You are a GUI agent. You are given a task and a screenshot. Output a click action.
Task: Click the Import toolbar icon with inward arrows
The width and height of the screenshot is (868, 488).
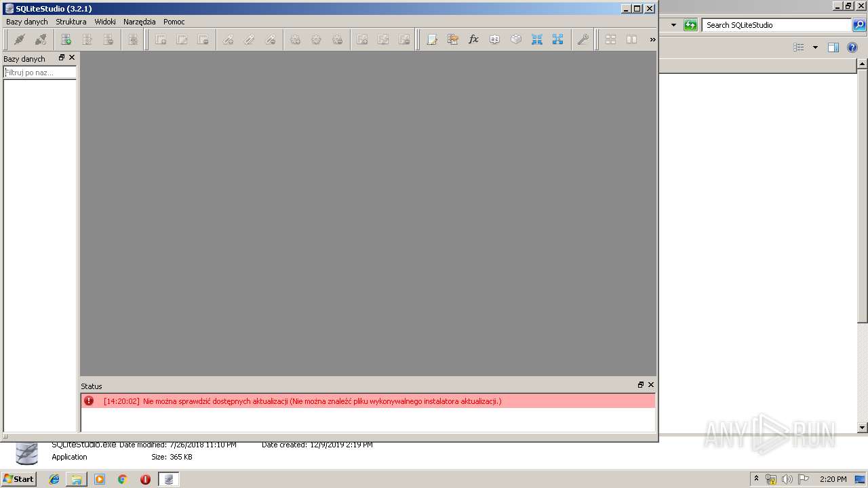pyautogui.click(x=537, y=40)
